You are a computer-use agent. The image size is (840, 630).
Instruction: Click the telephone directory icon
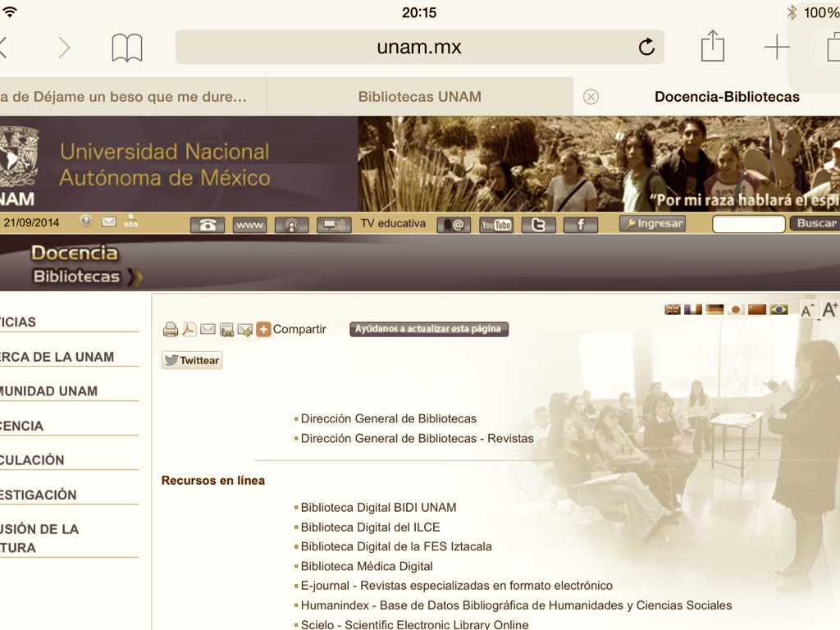[207, 225]
